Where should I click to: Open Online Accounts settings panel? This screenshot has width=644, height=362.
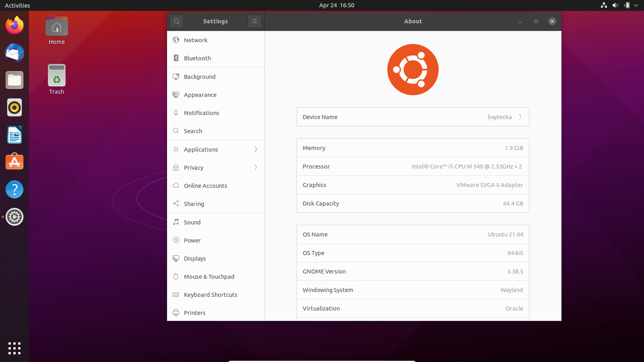tap(216, 186)
